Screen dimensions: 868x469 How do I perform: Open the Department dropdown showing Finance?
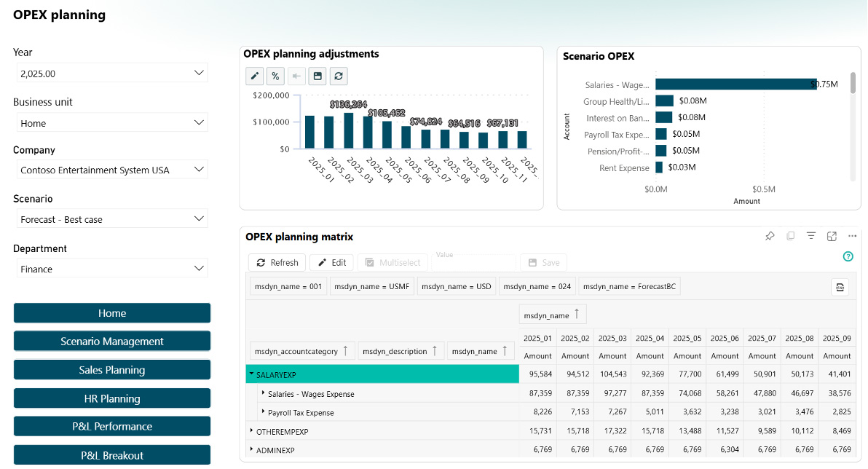point(111,269)
